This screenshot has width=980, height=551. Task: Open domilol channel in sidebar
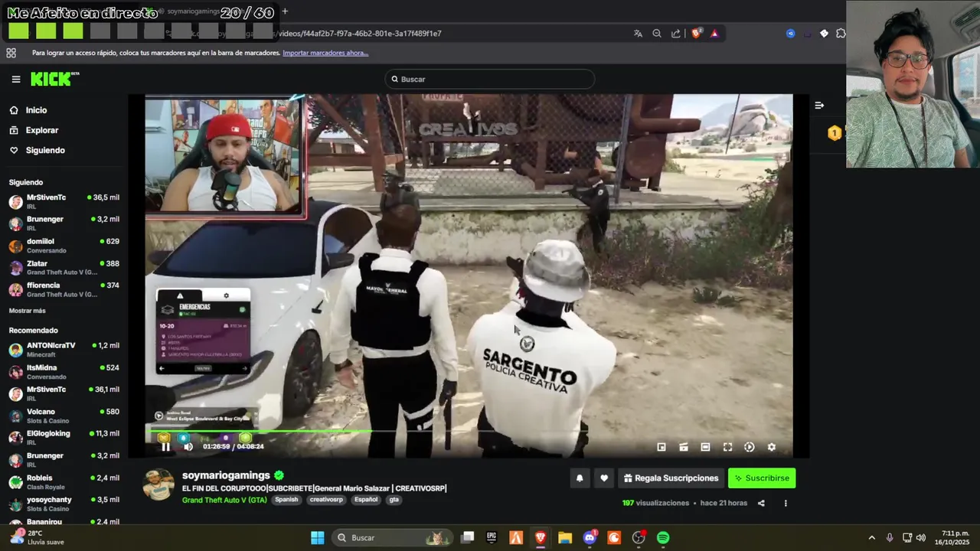(x=64, y=246)
